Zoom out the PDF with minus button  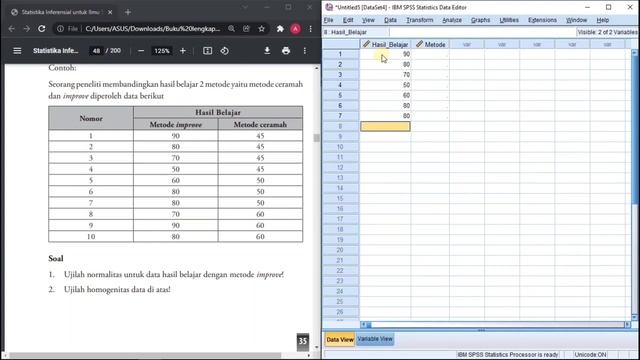(141, 51)
